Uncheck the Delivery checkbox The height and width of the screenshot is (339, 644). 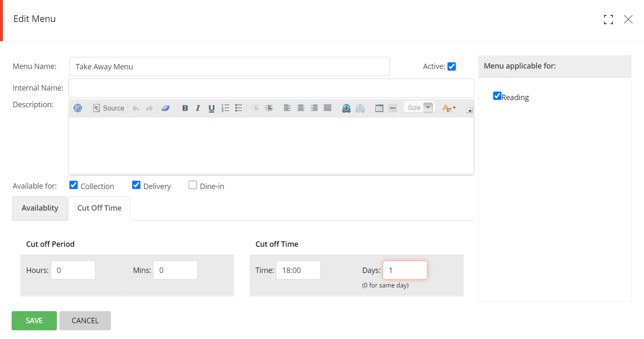[136, 185]
